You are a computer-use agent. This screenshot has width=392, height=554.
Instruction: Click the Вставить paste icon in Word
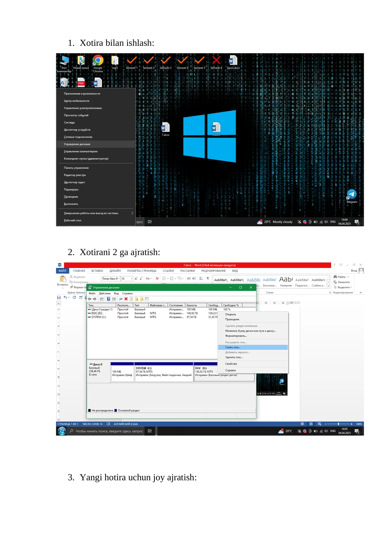click(x=63, y=279)
